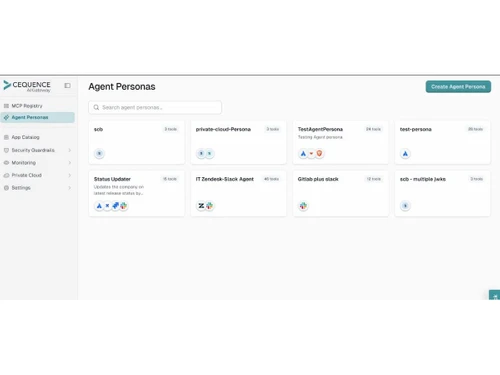Click the Slack icon in Status Updater card
The image size is (500, 375).
pos(124,206)
